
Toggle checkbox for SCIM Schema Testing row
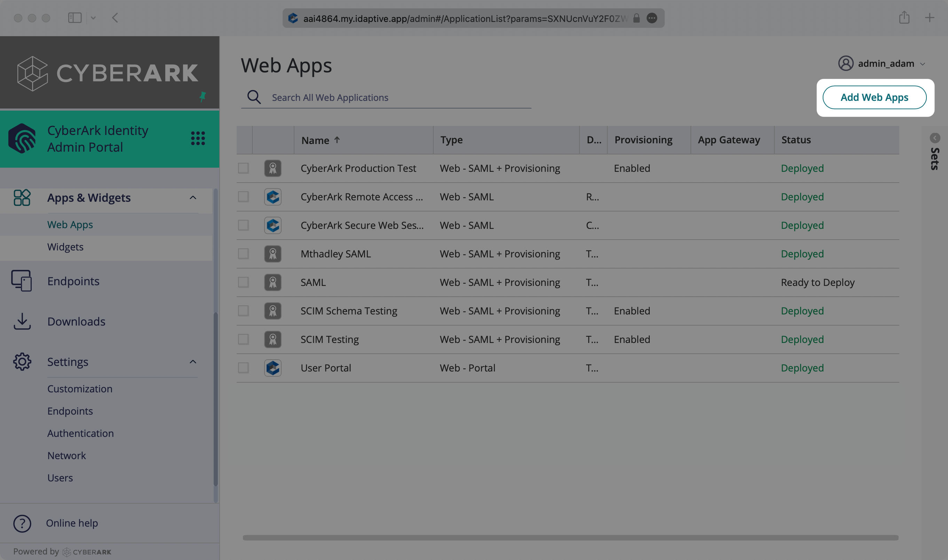[x=243, y=311]
